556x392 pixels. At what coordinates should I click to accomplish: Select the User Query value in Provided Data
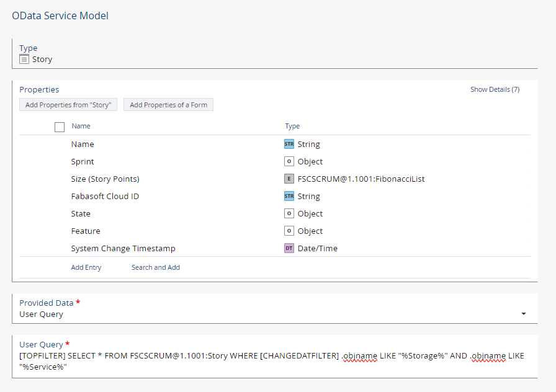(x=41, y=314)
